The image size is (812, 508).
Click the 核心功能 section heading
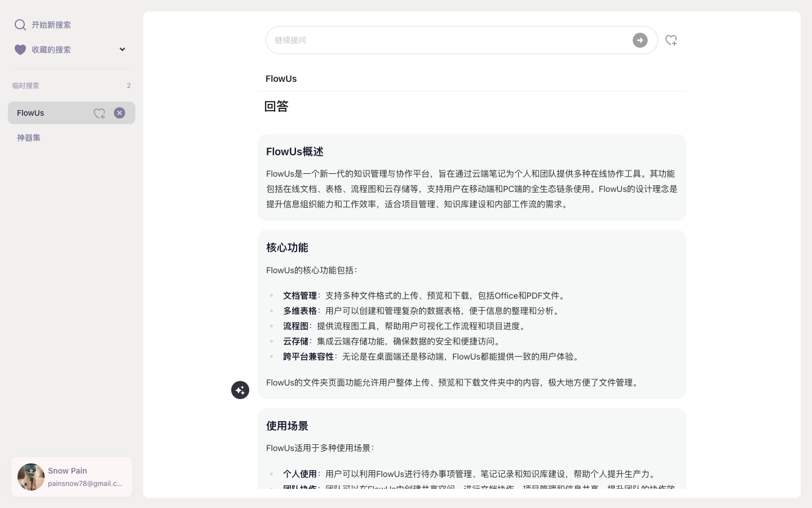(x=287, y=247)
